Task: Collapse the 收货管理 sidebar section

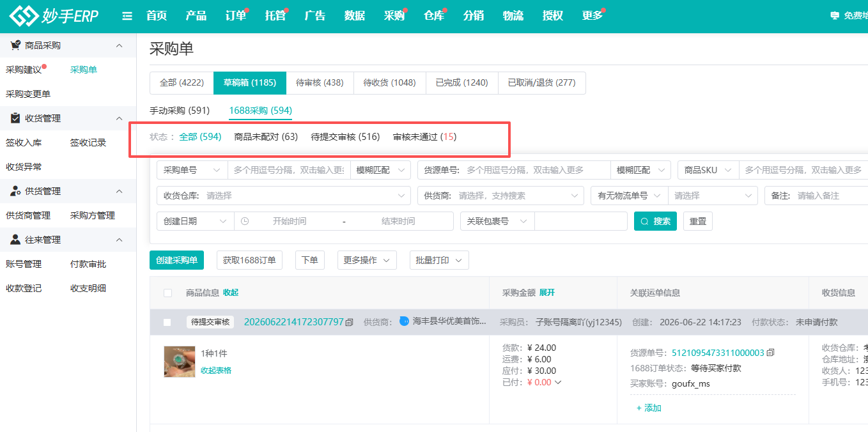Action: coord(119,118)
